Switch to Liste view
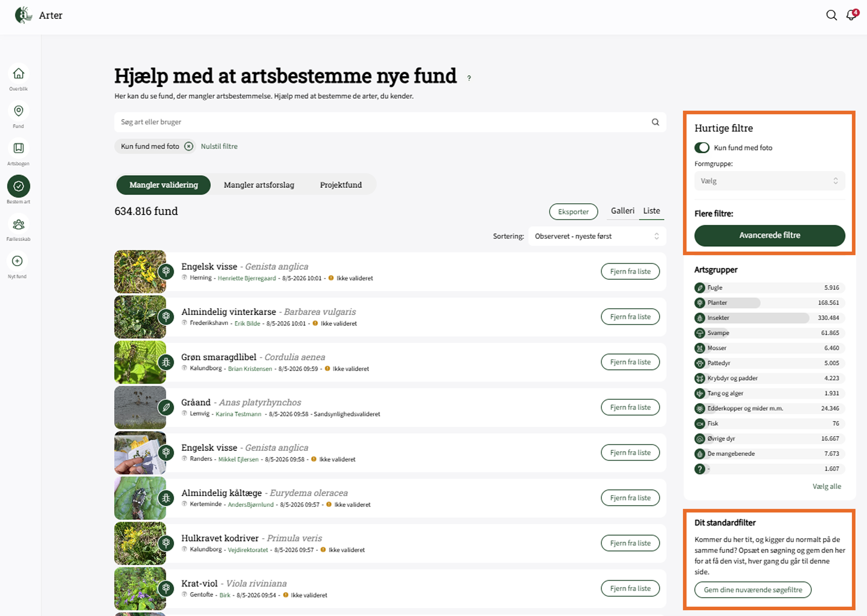 tap(652, 211)
